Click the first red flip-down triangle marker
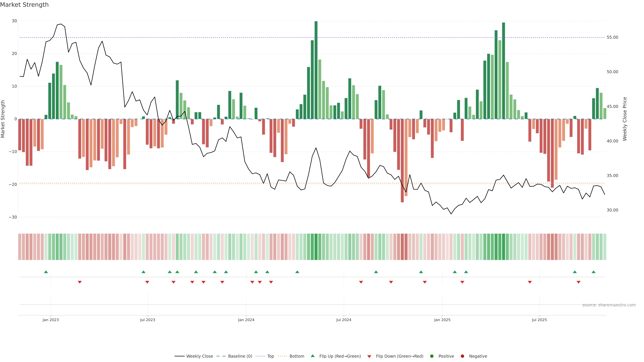 pyautogui.click(x=80, y=282)
